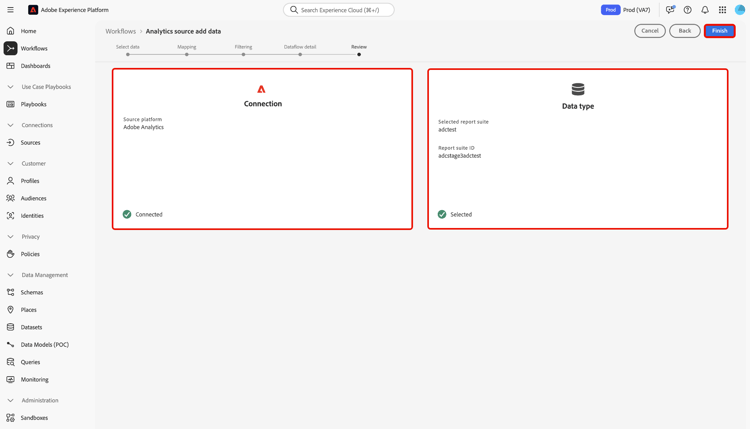
Task: Click the Prod badge in header
Action: point(610,10)
